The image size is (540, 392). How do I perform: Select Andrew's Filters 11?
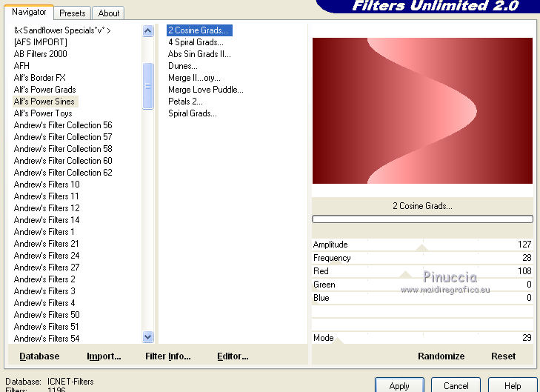point(46,196)
